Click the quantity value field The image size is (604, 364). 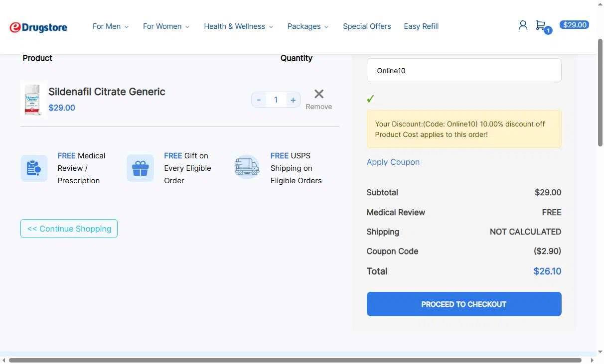coord(276,100)
